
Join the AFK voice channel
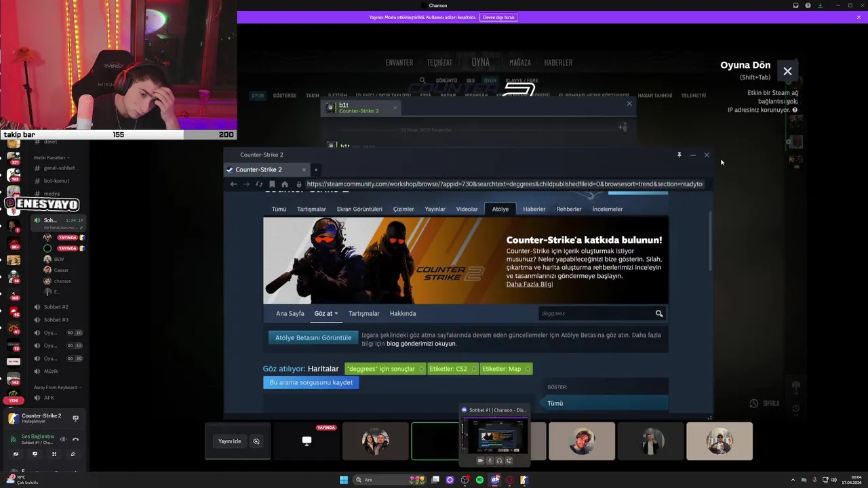[x=49, y=398]
